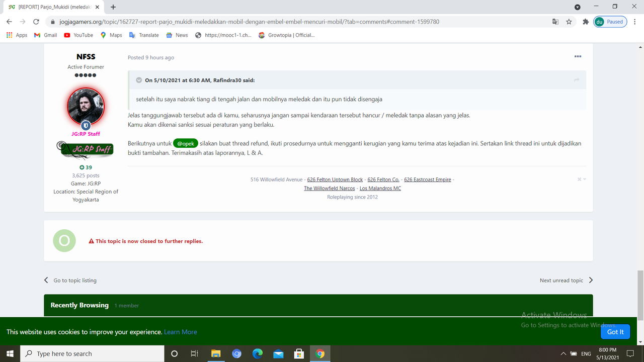Reload the page with the refresh icon
This screenshot has height=362, width=644.
(x=36, y=22)
